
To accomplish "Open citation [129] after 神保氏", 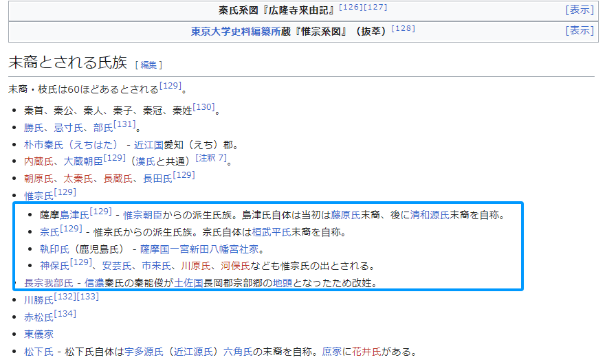I will click(x=80, y=262).
